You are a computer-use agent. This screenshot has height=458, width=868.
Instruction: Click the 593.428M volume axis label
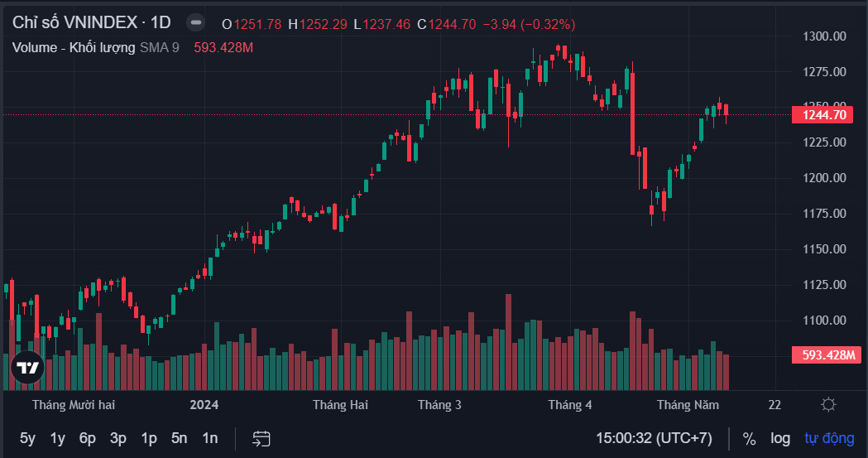(827, 355)
